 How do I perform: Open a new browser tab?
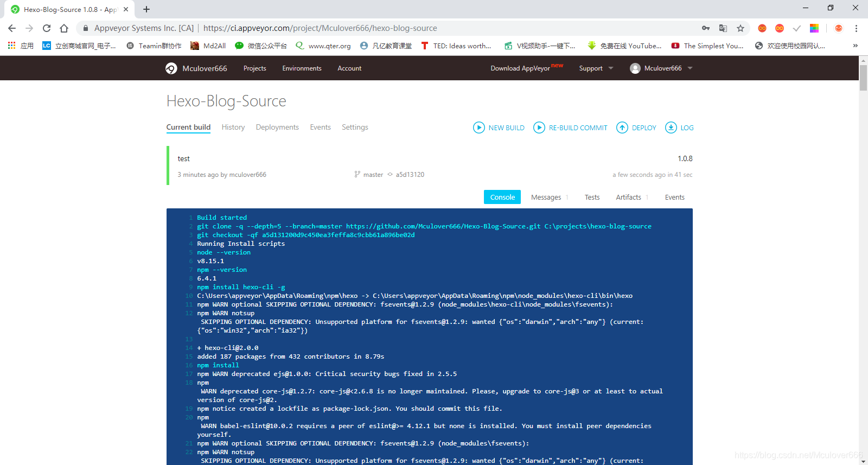click(x=146, y=9)
